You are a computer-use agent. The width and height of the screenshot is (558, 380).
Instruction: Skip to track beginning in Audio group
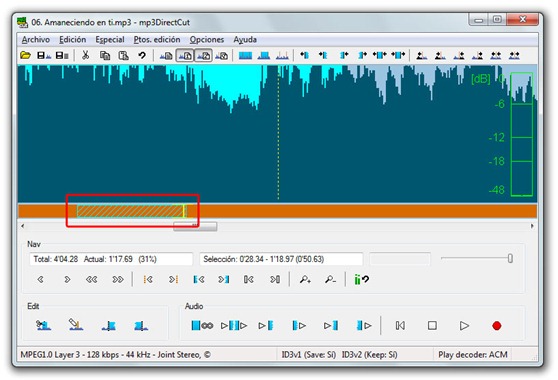[400, 325]
